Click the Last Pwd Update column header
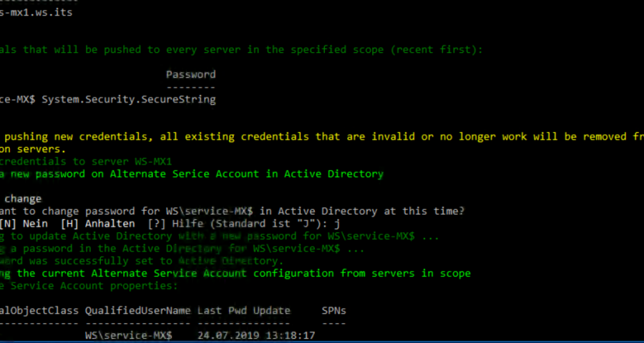Image resolution: width=644 pixels, height=343 pixels. coord(244,311)
